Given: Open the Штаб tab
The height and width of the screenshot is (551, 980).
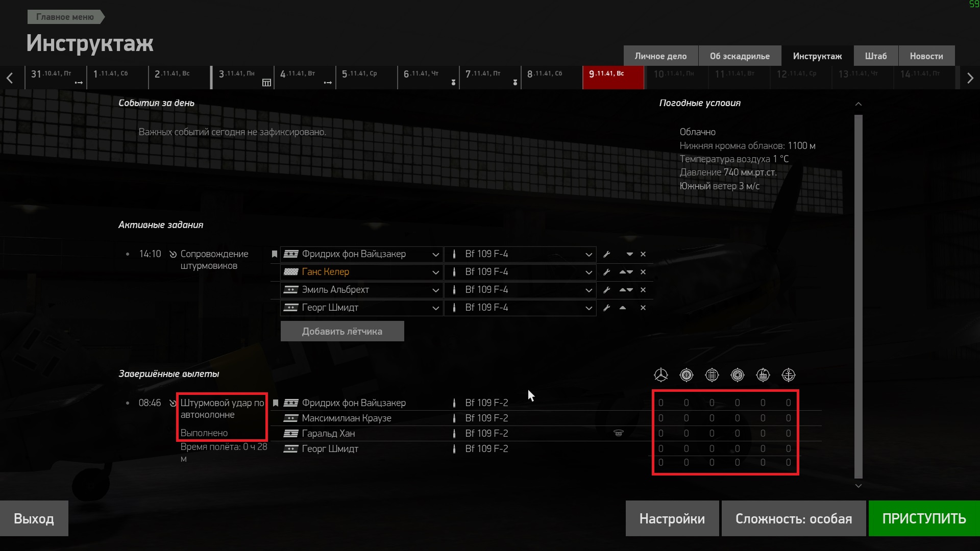Looking at the screenshot, I should coord(876,56).
